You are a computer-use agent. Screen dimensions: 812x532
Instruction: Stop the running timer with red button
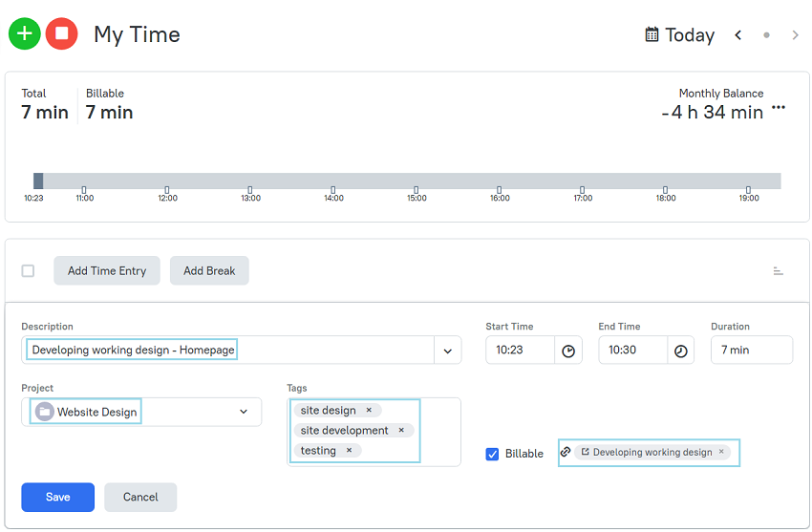coord(62,33)
